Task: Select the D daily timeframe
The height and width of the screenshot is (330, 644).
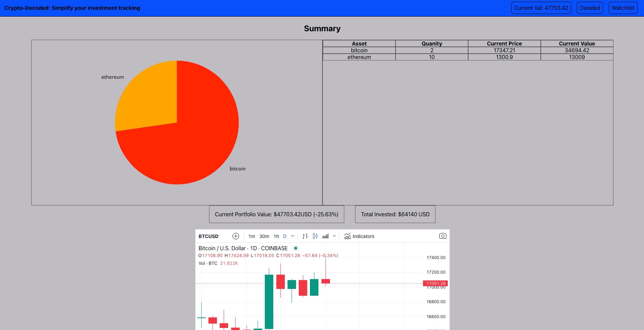Action: click(x=284, y=236)
